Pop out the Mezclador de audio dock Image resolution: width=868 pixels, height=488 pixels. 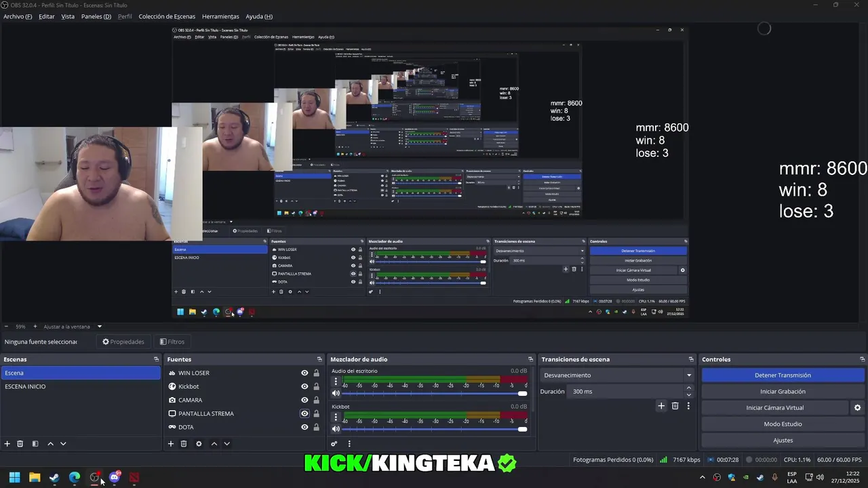click(530, 359)
